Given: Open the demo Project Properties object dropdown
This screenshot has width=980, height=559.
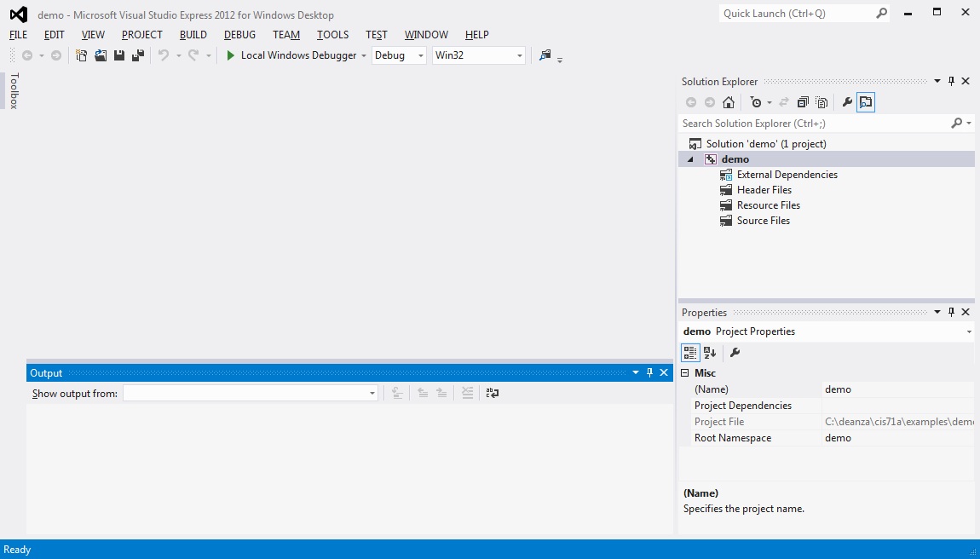Looking at the screenshot, I should coord(969,332).
